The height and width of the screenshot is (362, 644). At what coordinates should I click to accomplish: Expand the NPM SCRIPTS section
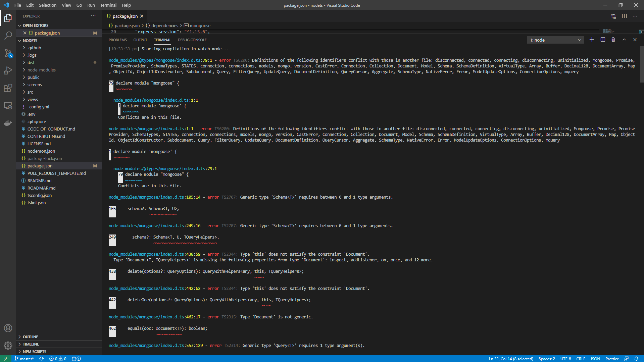pyautogui.click(x=34, y=352)
